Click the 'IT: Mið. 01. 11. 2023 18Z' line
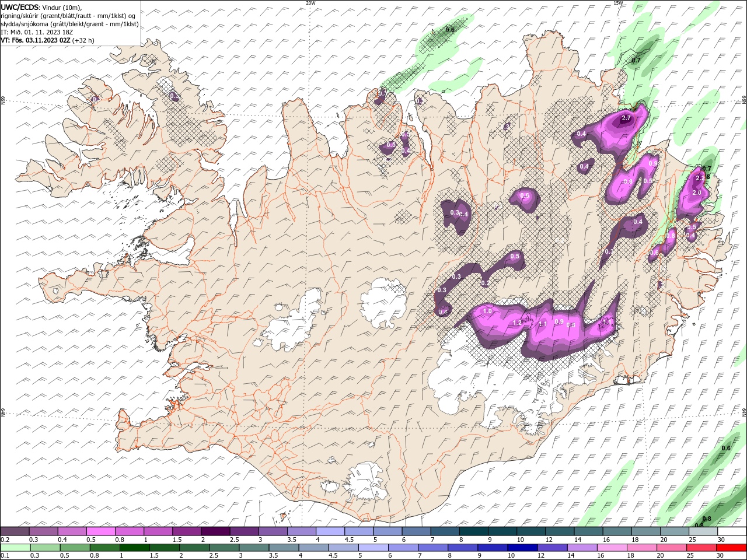 pos(37,32)
